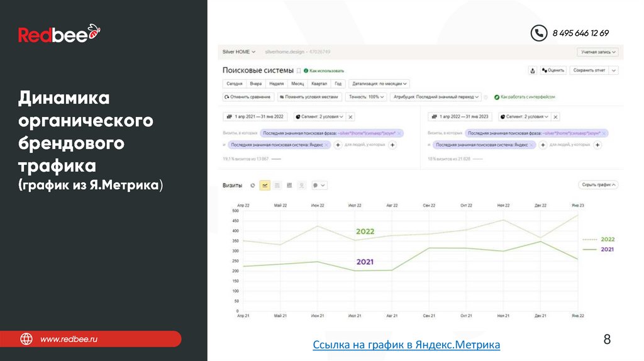The width and height of the screenshot is (644, 361).
Task: Select the Год period tab
Action: 338,84
